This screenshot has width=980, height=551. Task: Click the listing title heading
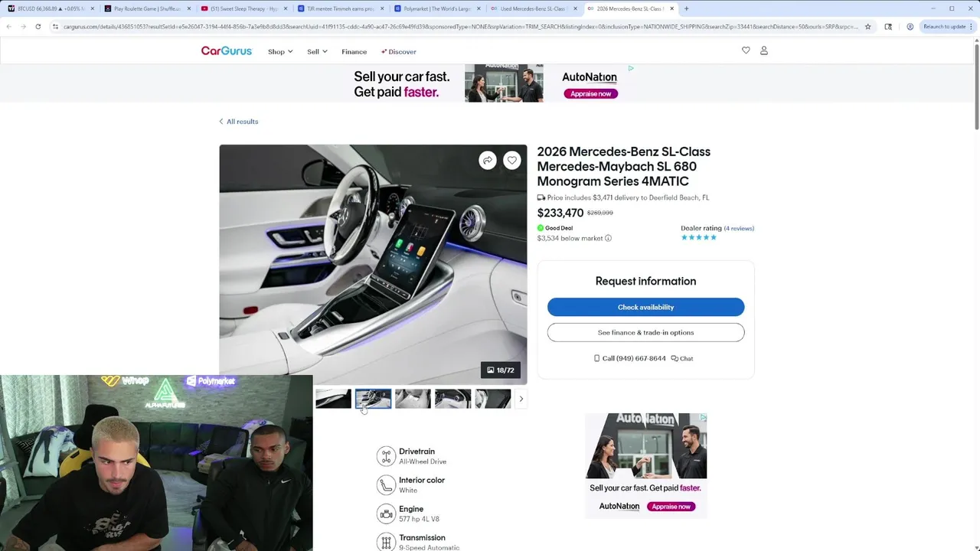(623, 166)
